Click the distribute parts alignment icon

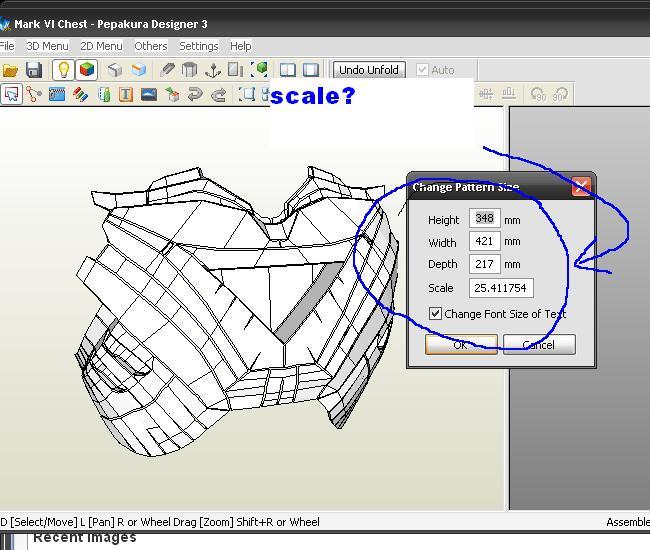pos(486,94)
